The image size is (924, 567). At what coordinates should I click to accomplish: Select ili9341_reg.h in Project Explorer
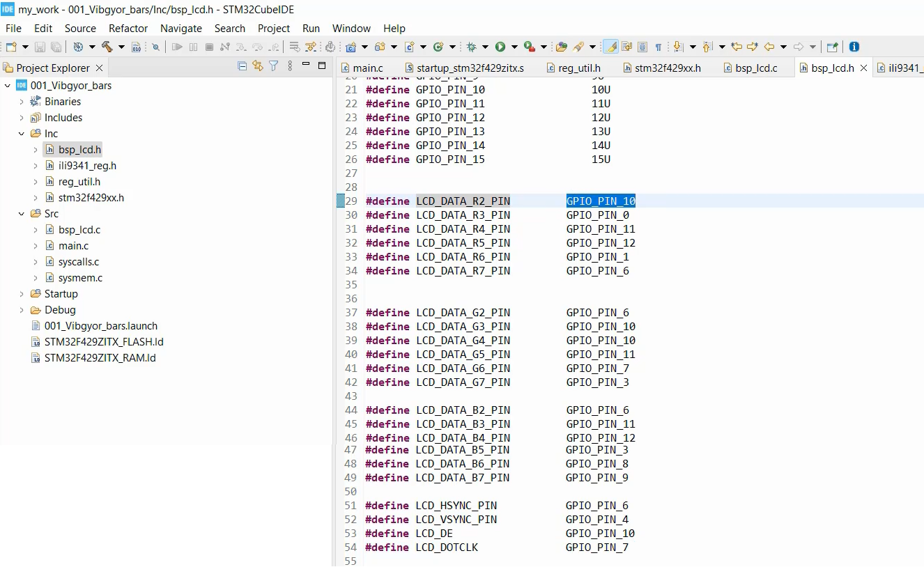pyautogui.click(x=87, y=166)
